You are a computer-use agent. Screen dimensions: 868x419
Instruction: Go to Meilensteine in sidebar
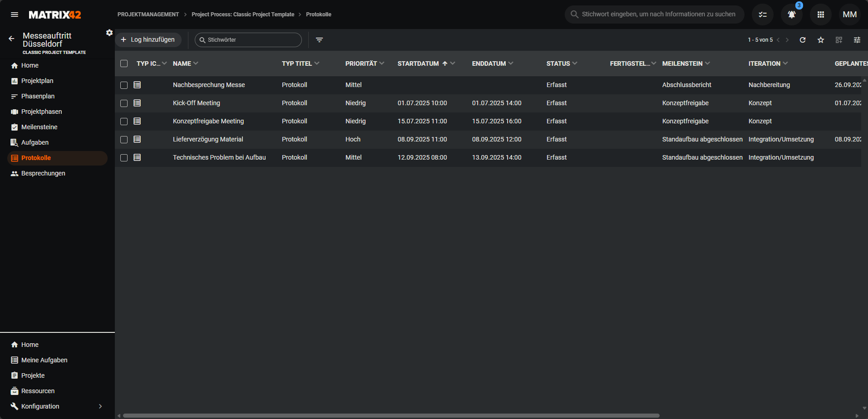(x=39, y=127)
